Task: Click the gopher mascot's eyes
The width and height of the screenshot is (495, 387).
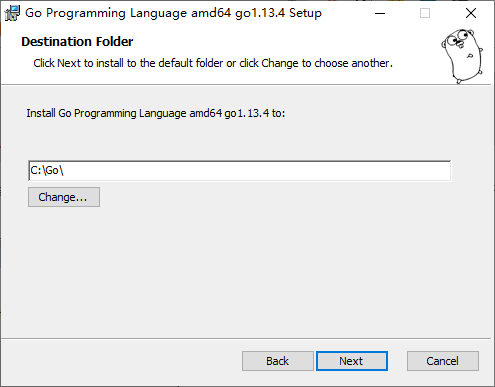Action: (x=458, y=38)
